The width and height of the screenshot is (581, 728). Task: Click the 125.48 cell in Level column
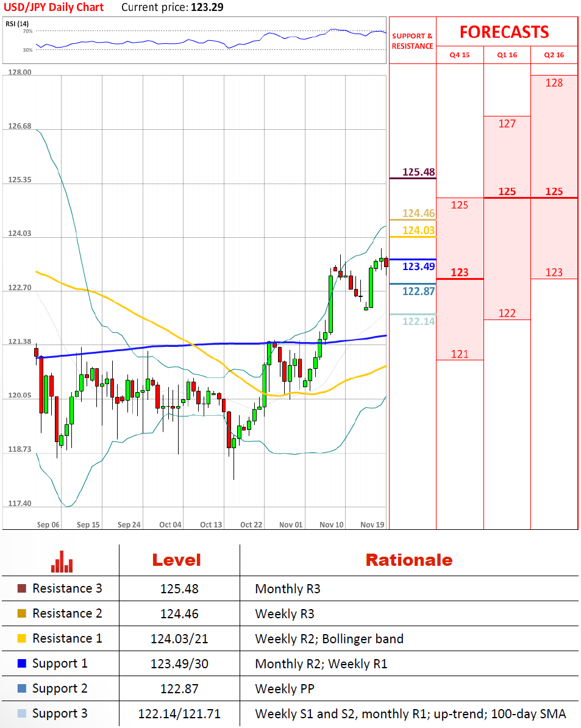point(179,589)
